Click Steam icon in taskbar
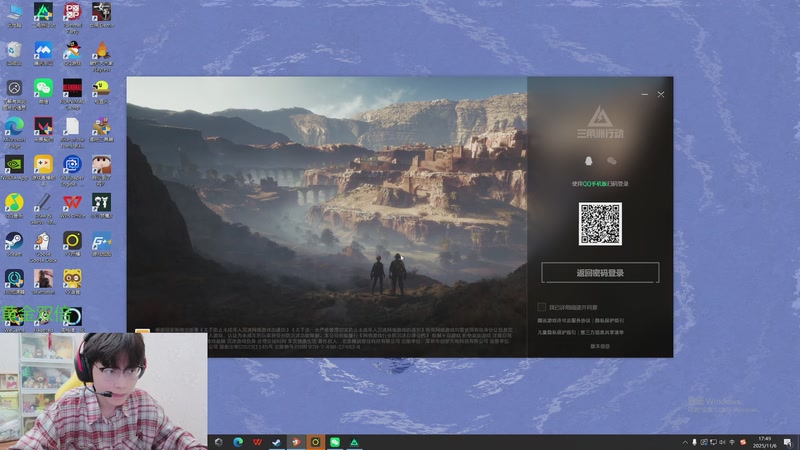The height and width of the screenshot is (450, 800). pos(277,442)
